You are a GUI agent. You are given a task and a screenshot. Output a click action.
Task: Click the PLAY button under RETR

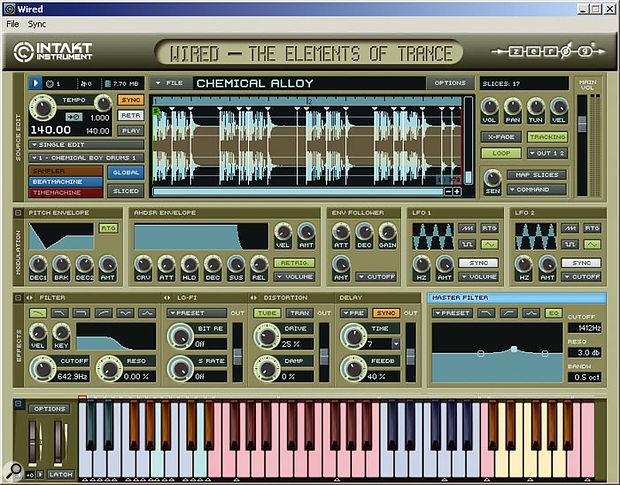pos(130,131)
